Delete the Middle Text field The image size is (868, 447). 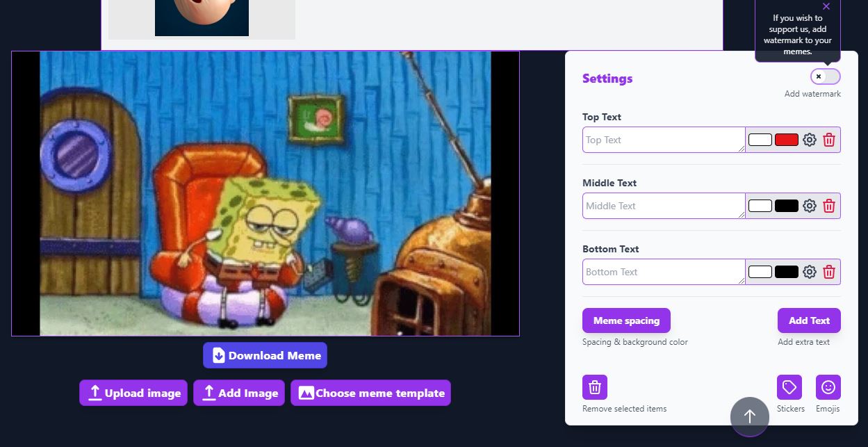click(x=829, y=206)
